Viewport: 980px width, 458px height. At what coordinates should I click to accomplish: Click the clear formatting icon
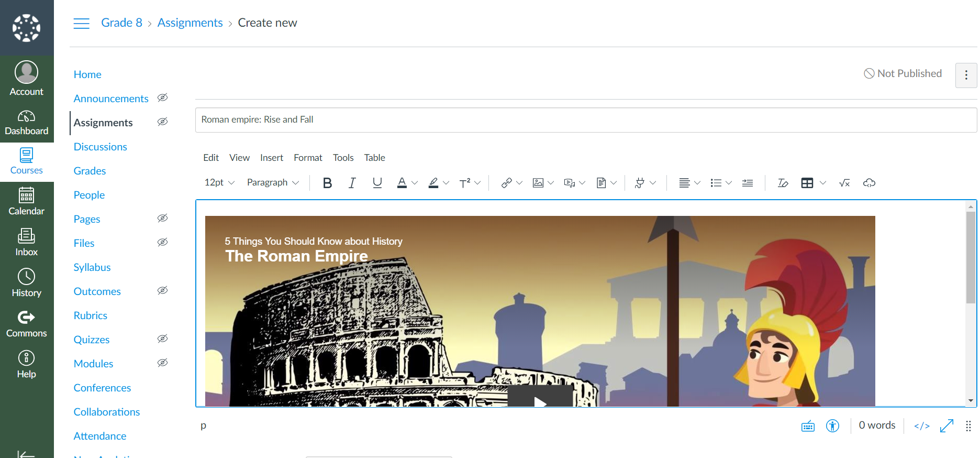pyautogui.click(x=783, y=183)
